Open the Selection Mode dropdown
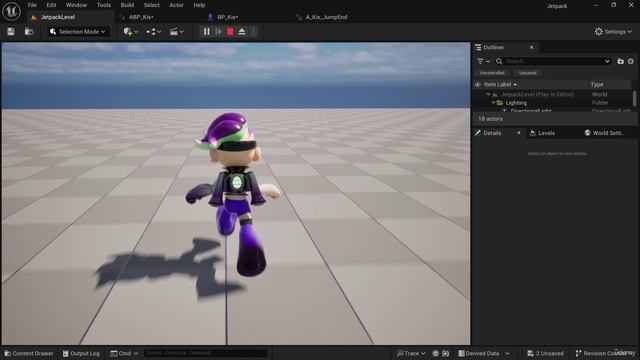The image size is (640, 360). [x=78, y=31]
